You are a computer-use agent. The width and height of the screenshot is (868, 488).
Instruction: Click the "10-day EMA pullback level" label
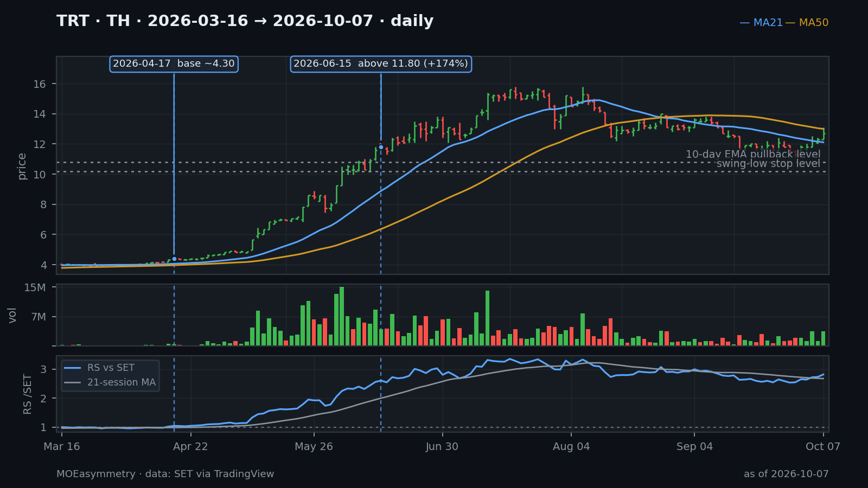pyautogui.click(x=753, y=155)
